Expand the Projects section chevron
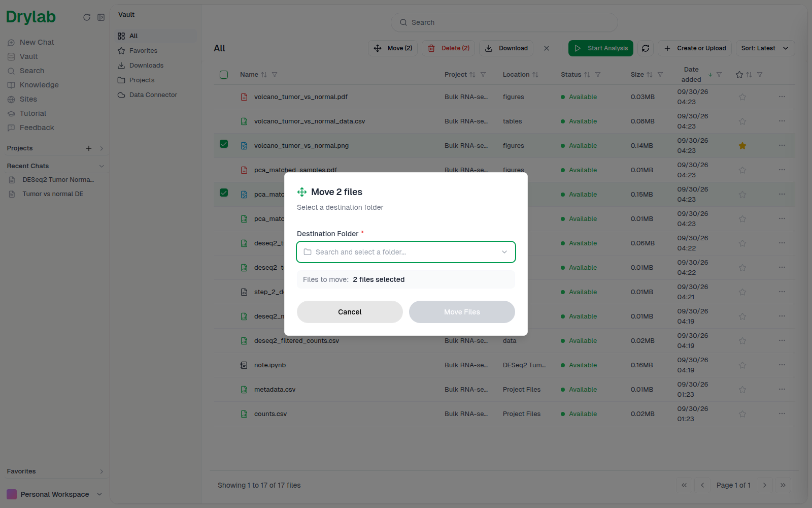This screenshot has width=812, height=508. pyautogui.click(x=101, y=148)
